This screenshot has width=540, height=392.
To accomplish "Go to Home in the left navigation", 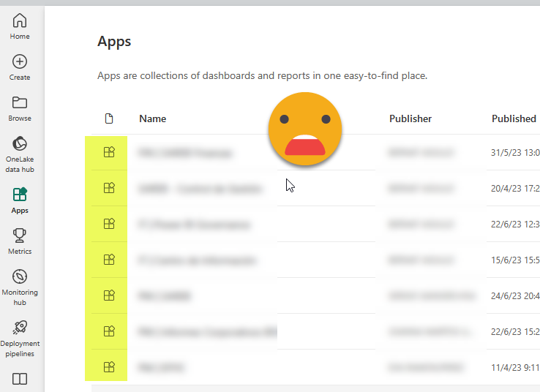I will [x=20, y=26].
